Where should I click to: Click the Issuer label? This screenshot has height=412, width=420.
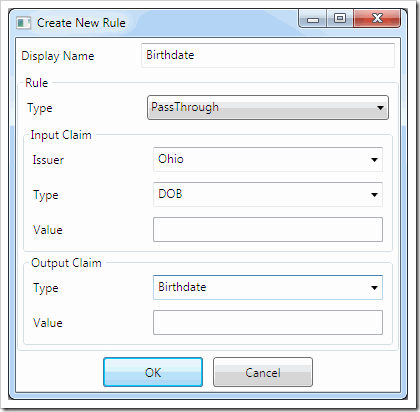pos(48,160)
